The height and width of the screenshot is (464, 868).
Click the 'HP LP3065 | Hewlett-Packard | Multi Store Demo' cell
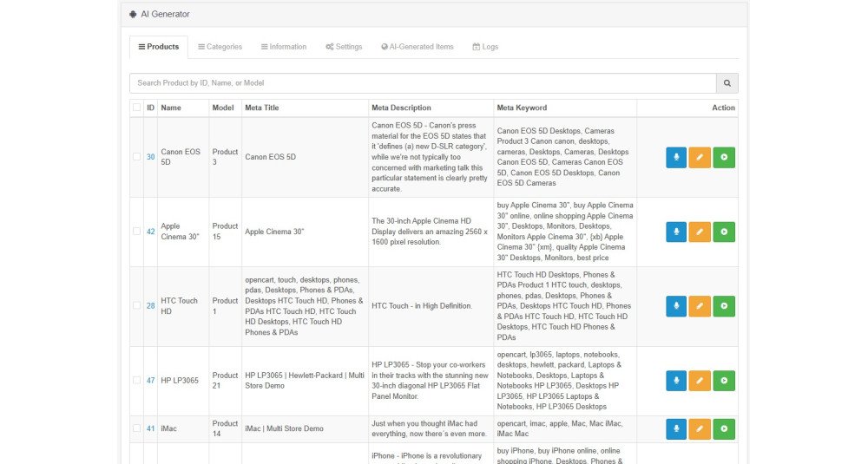[305, 381]
